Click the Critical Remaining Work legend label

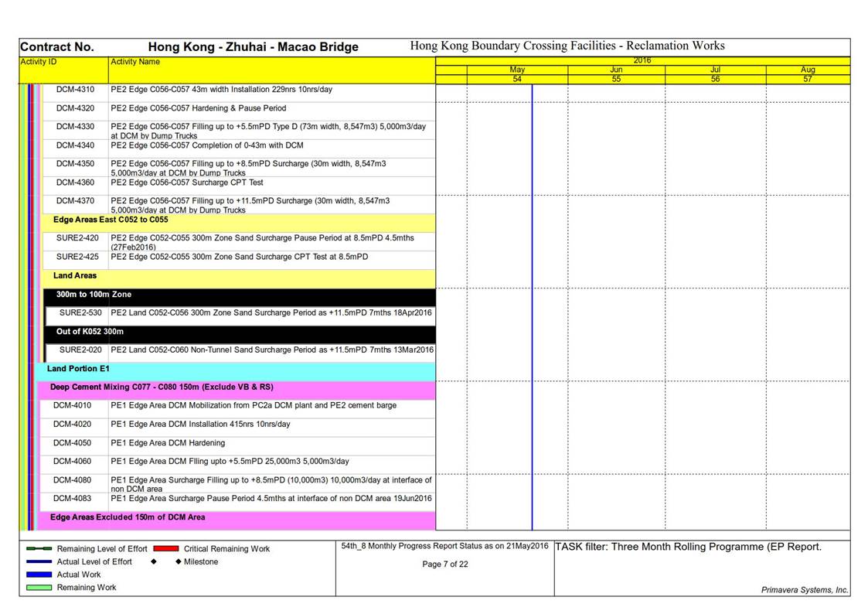[x=227, y=549]
